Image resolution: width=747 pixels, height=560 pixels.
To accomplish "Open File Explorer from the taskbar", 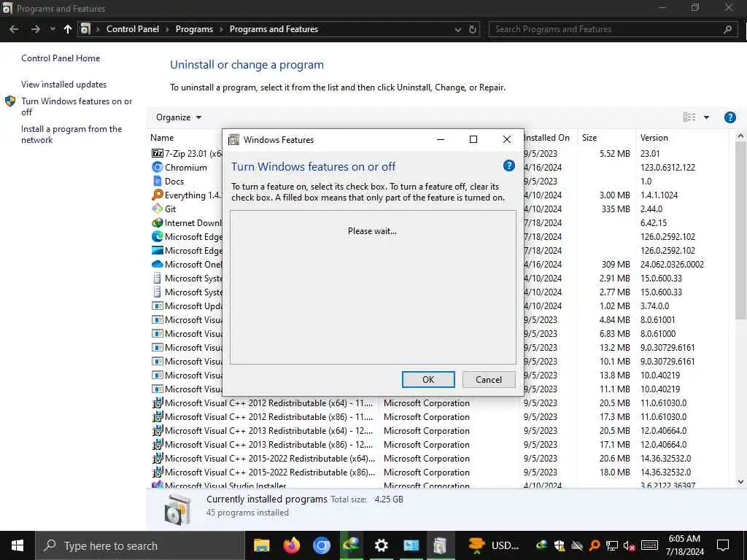I will pos(262,545).
